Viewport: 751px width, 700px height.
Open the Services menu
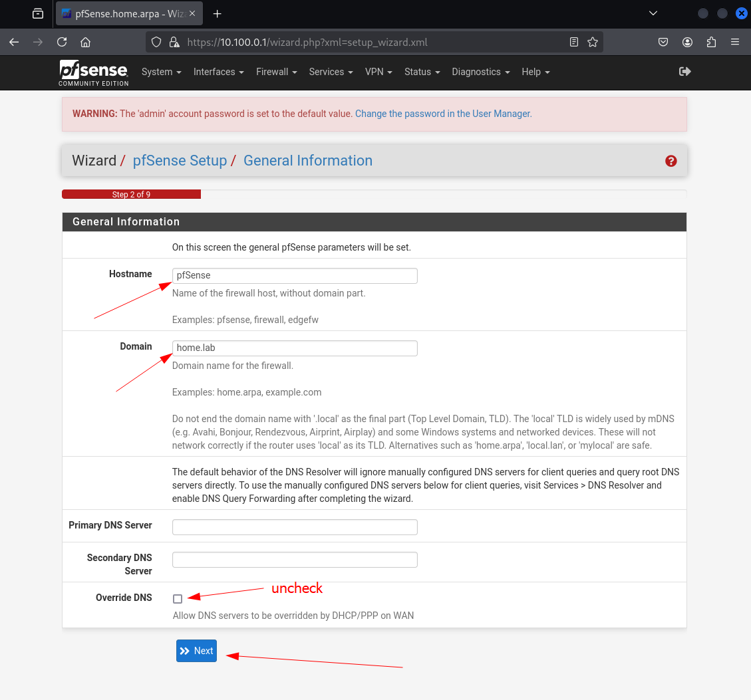tap(331, 72)
